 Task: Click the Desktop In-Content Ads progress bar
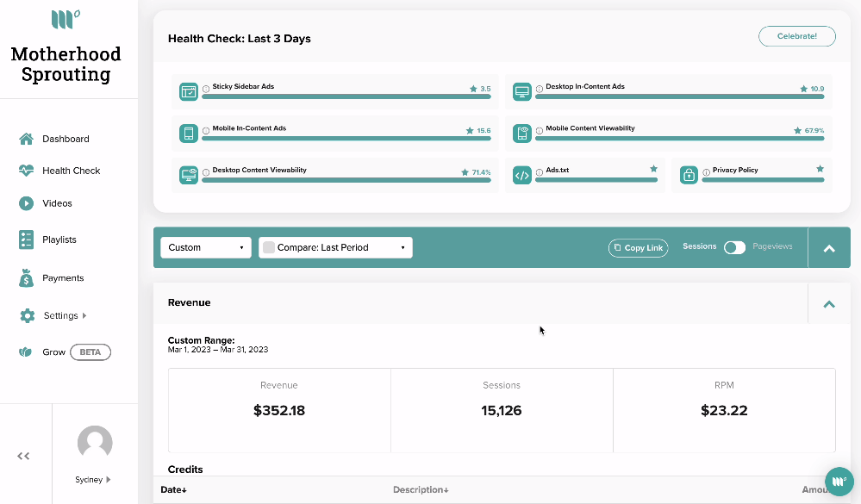click(679, 96)
